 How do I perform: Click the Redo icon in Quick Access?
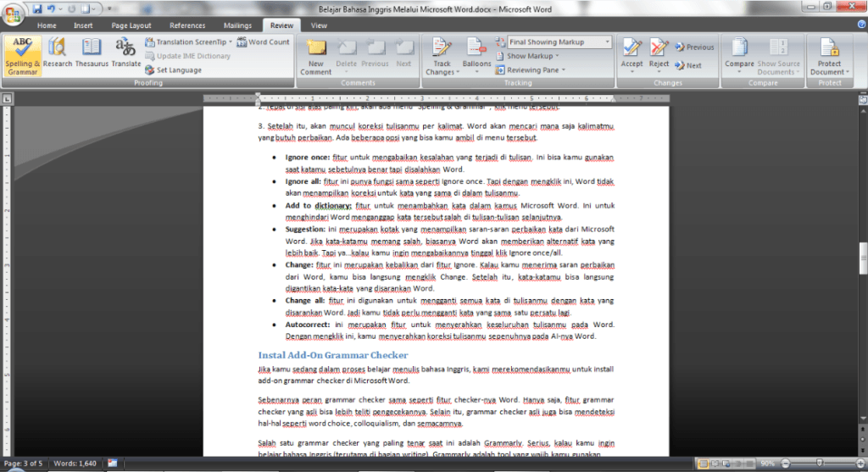click(71, 8)
